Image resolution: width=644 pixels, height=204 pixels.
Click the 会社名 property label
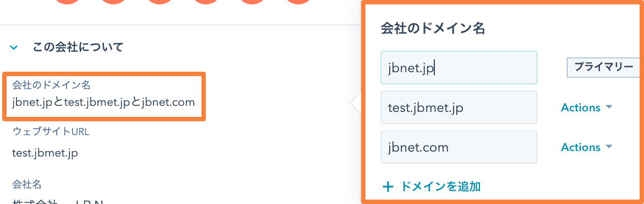tap(27, 184)
